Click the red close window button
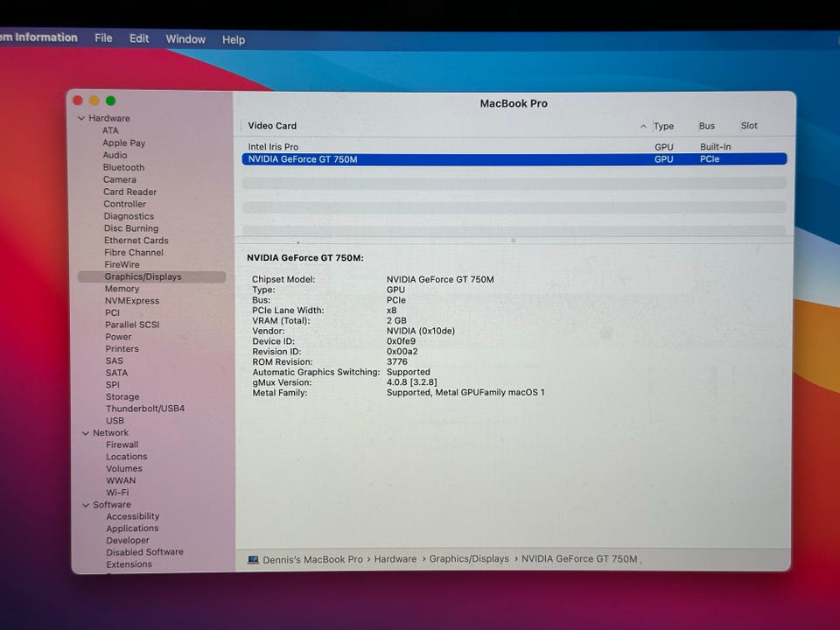The width and height of the screenshot is (840, 630). 78,101
